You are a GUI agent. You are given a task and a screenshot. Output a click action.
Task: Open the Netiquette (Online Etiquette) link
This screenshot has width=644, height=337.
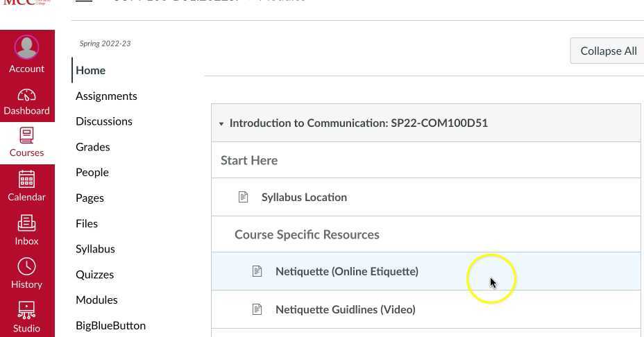(346, 271)
